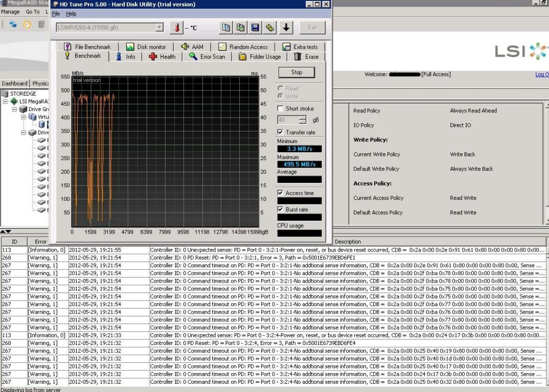The width and height of the screenshot is (549, 392).
Task: Collapse the Virtual Drives tree node
Action: [x=24, y=117]
